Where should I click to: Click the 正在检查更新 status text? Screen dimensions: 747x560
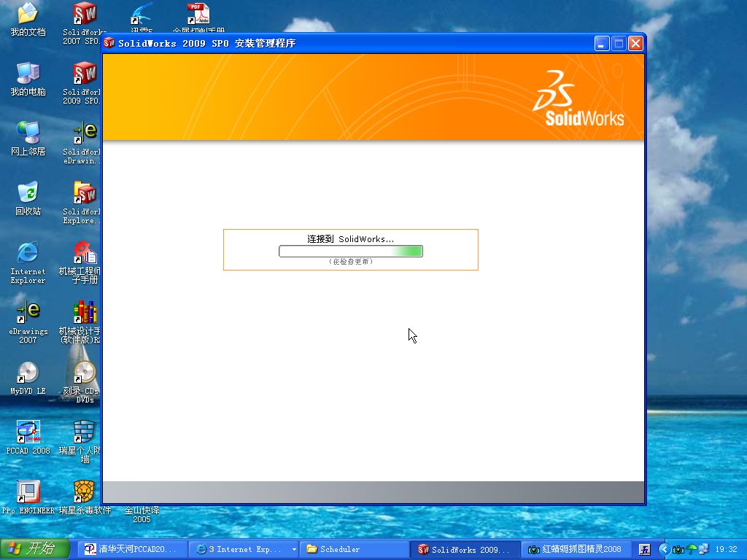(351, 262)
